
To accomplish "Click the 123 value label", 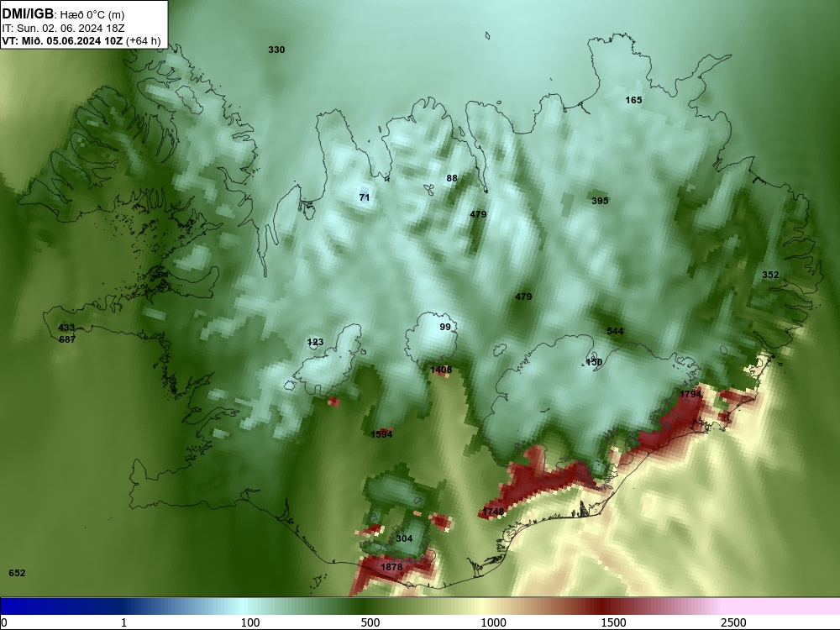I will coord(316,343).
